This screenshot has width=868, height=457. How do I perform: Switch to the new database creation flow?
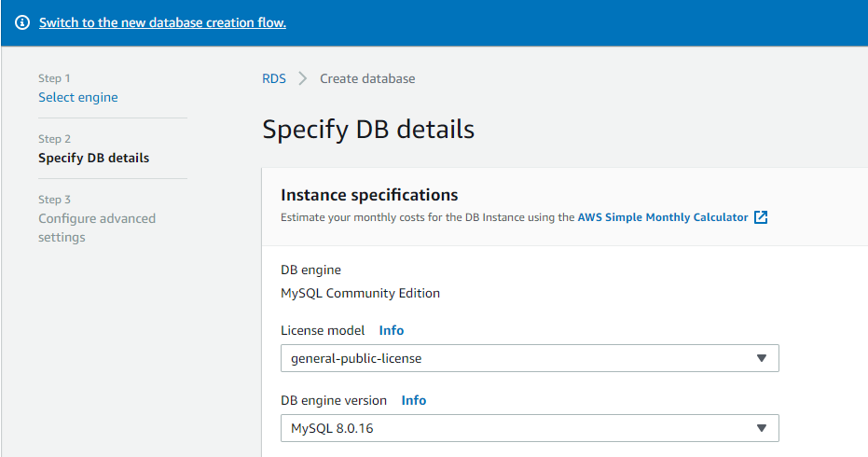162,22
